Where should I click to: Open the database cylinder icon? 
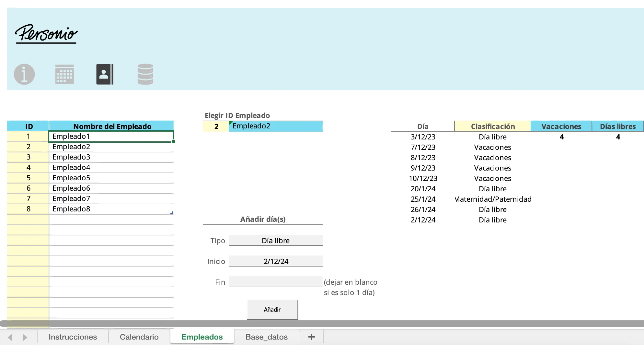coord(145,74)
